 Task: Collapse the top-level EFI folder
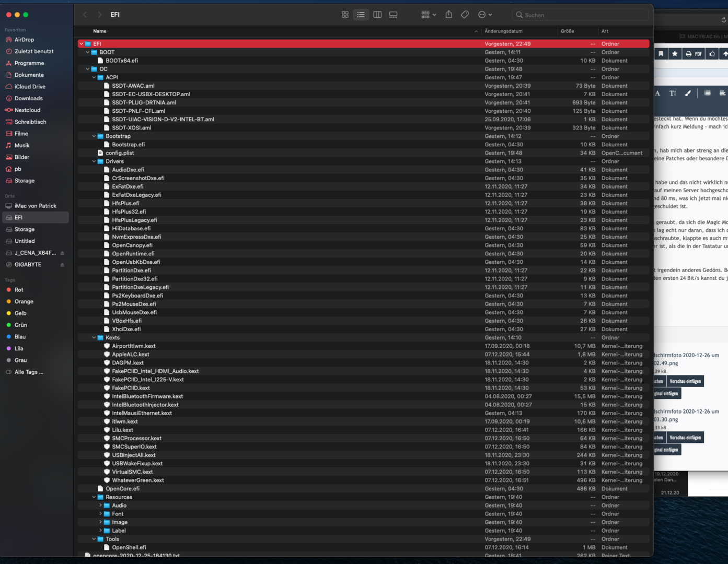[x=82, y=44]
